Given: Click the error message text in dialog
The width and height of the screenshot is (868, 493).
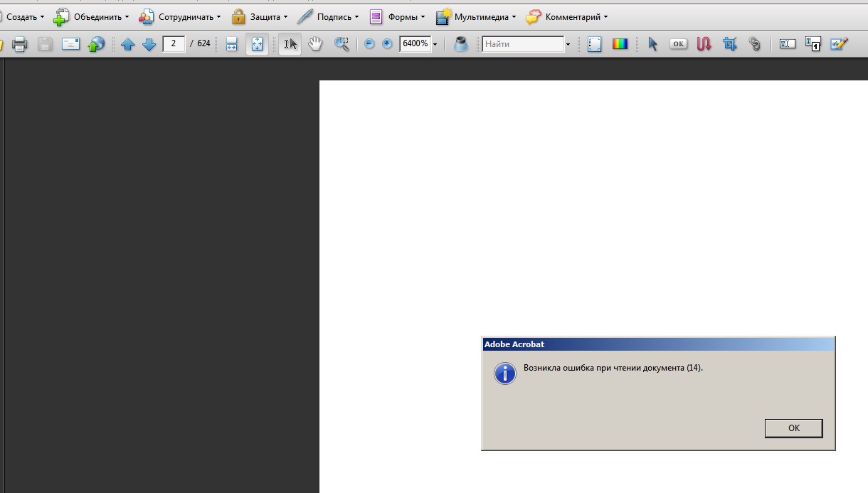Looking at the screenshot, I should tap(613, 368).
